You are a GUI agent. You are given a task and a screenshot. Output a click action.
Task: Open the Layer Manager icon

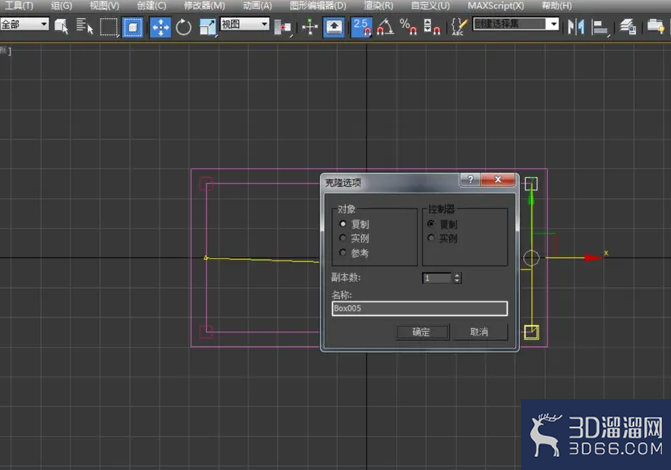628,27
